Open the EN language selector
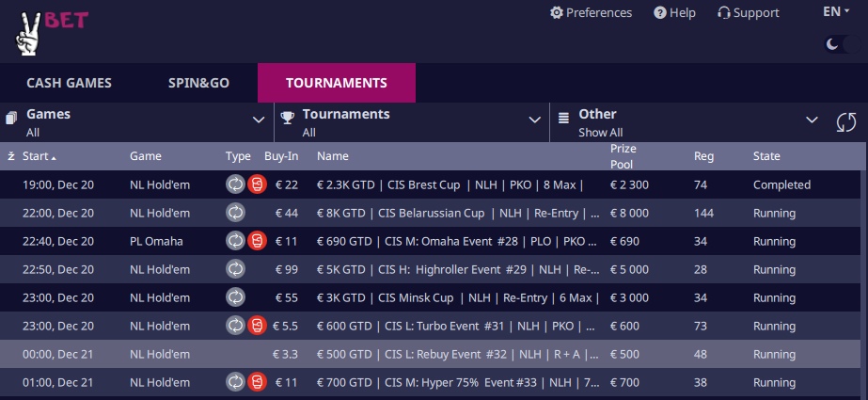This screenshot has width=868, height=400. pos(836,11)
